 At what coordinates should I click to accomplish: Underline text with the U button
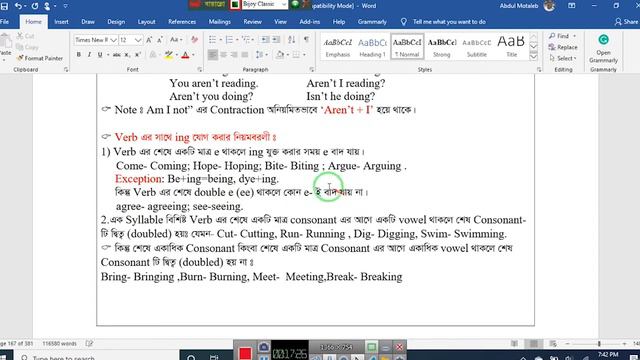point(100,55)
